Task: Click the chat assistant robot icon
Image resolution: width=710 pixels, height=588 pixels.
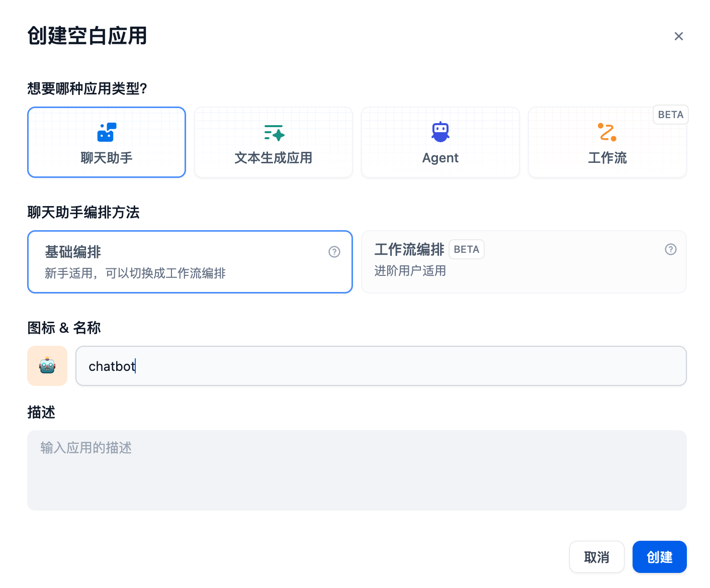Action: (x=107, y=132)
